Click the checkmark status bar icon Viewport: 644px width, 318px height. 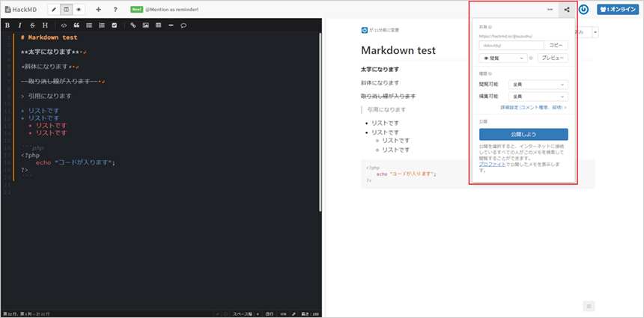[x=218, y=314]
